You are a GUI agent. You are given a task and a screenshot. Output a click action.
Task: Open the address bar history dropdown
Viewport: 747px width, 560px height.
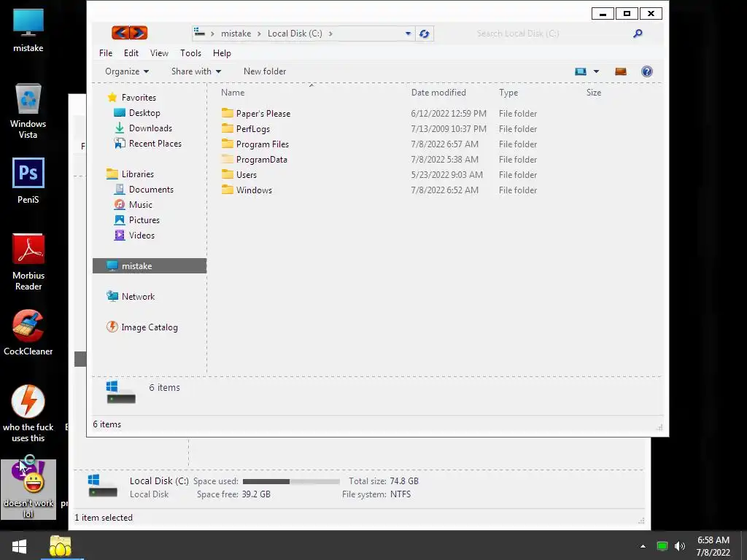pos(408,34)
